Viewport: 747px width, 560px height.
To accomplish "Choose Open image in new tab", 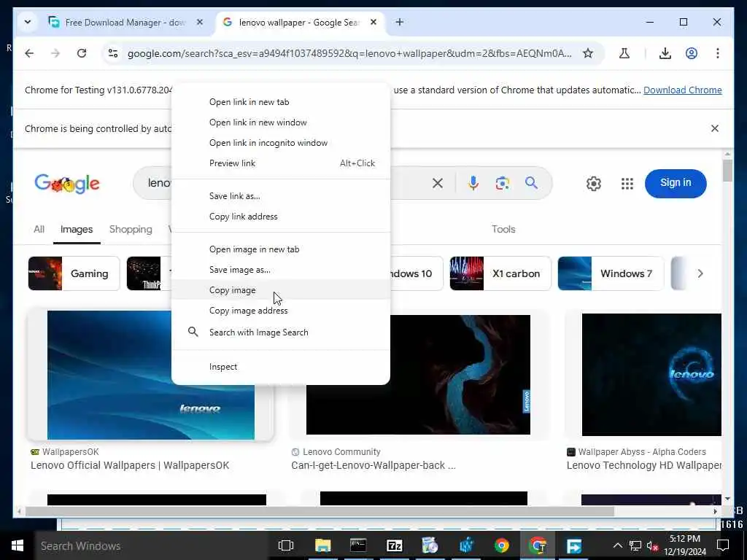I will (281, 249).
